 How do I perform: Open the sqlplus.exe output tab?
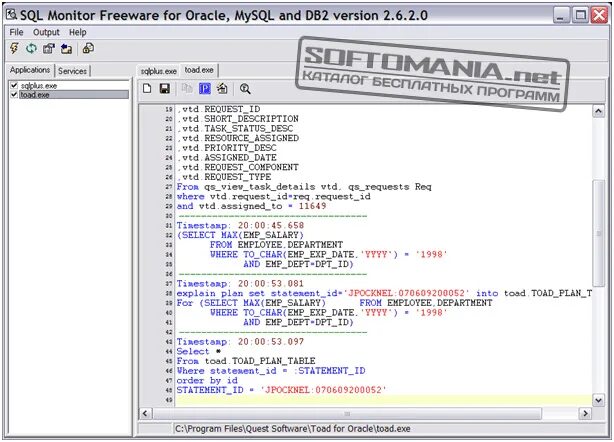click(159, 71)
